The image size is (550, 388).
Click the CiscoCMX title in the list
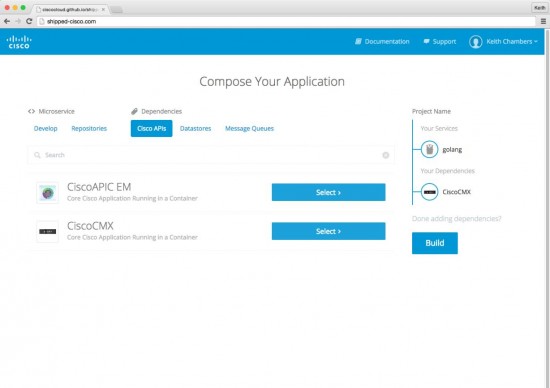[90, 226]
